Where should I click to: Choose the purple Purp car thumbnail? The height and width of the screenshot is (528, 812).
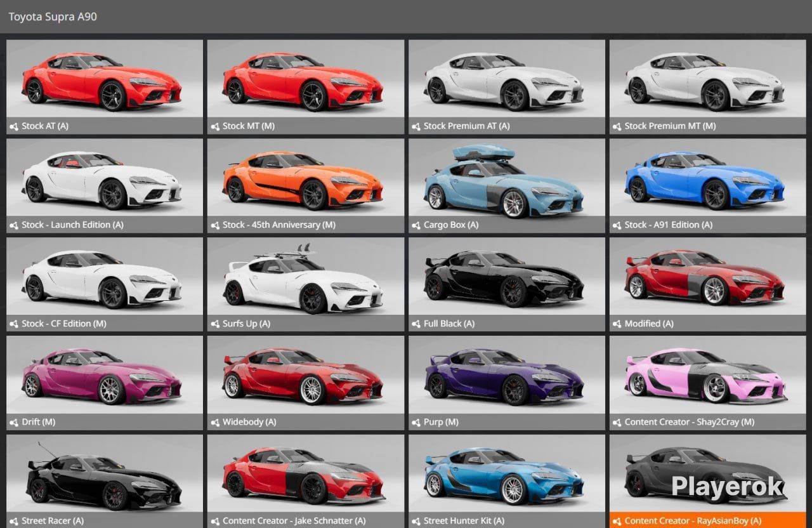(x=506, y=374)
